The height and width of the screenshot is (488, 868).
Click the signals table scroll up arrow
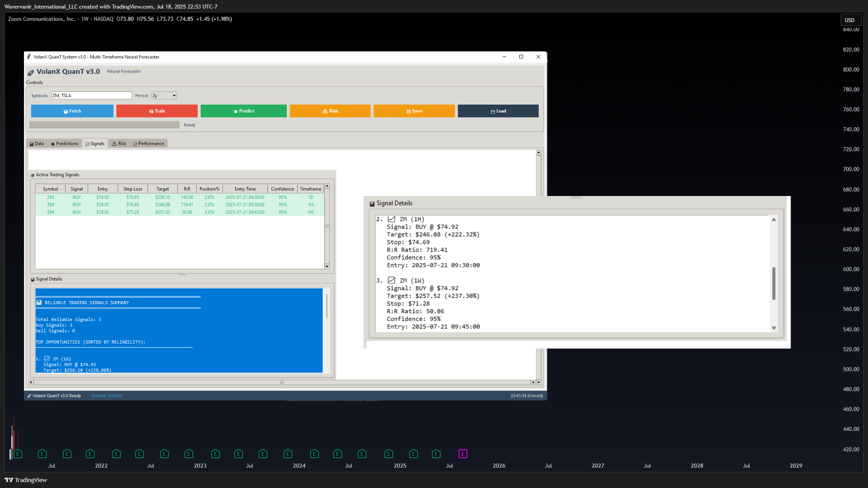pos(327,186)
